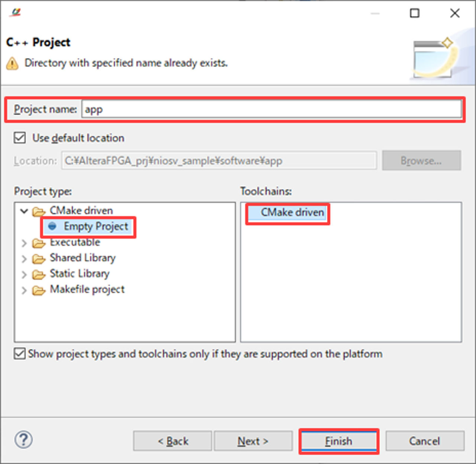Click the C++ Project title text
Image resolution: width=476 pixels, height=464 pixels.
pos(38,42)
